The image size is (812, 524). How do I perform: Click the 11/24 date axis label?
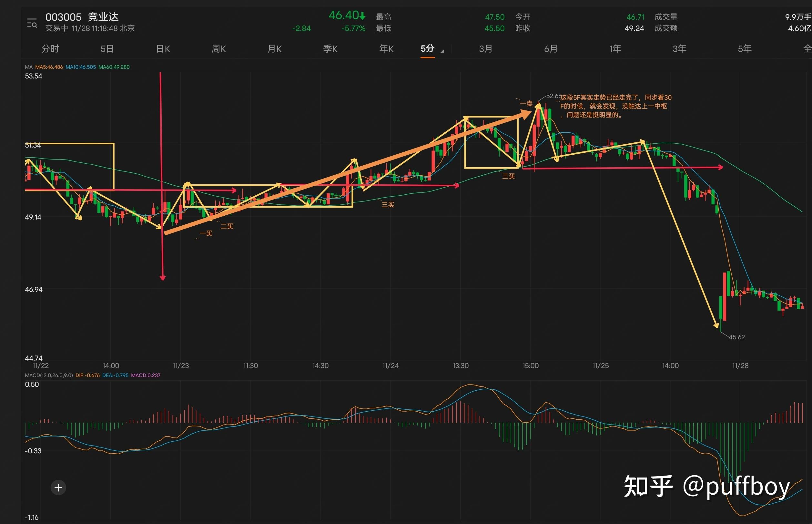(x=391, y=365)
